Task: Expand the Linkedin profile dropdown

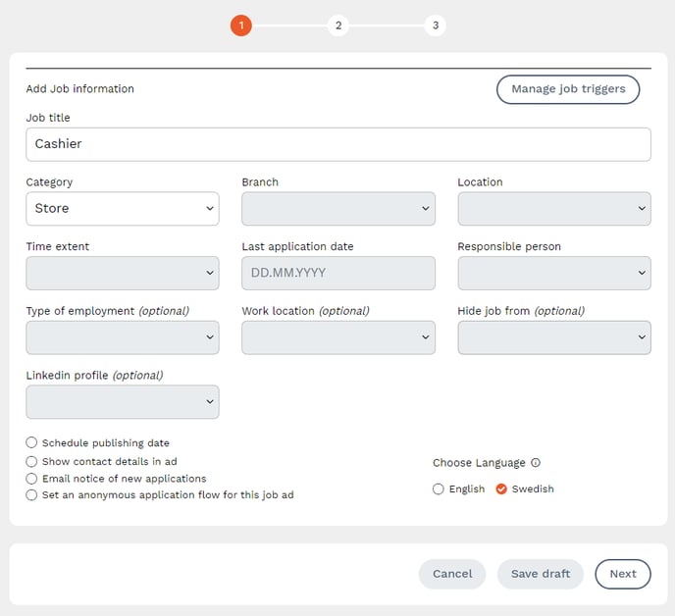Action: [x=122, y=402]
